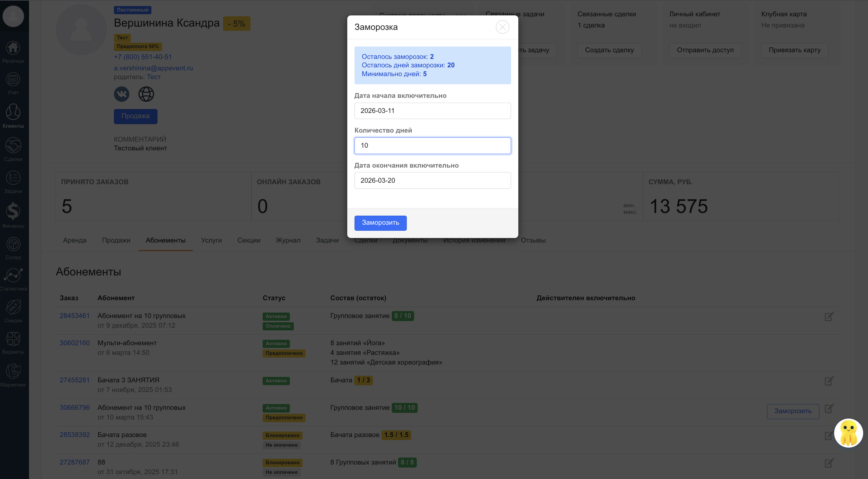Edit order 28453461 with pencil icon

(x=829, y=317)
